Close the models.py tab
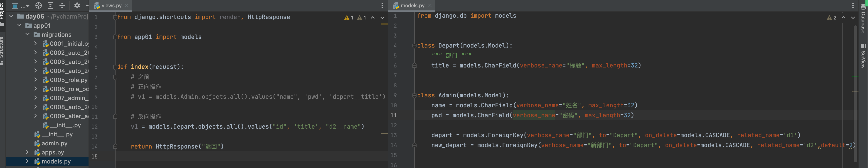 tap(430, 5)
